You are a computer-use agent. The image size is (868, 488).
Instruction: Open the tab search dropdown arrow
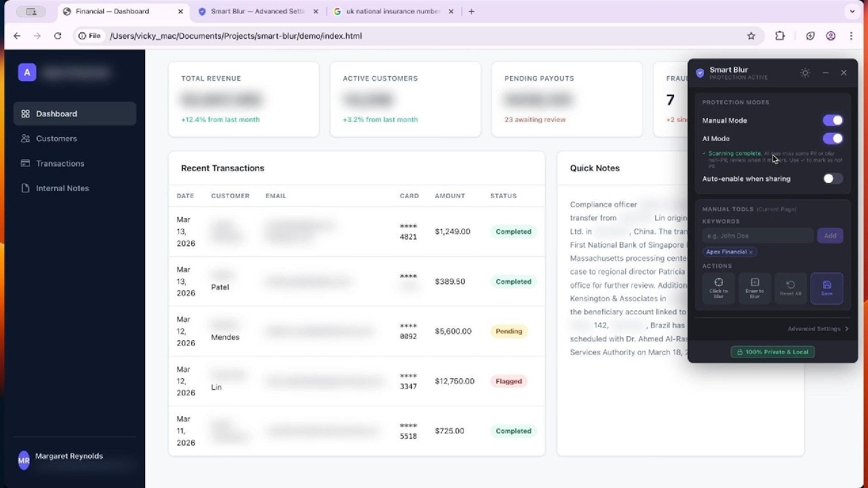click(x=852, y=12)
